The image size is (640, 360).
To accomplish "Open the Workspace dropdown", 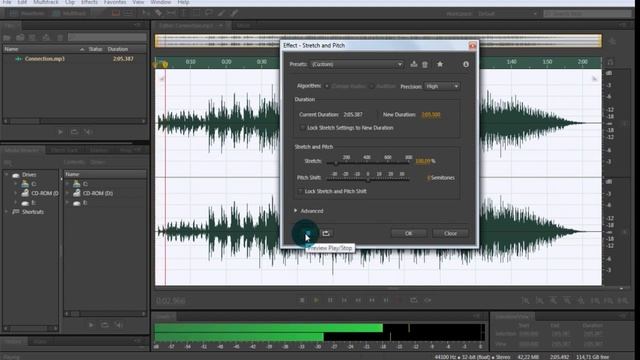I will (507, 13).
